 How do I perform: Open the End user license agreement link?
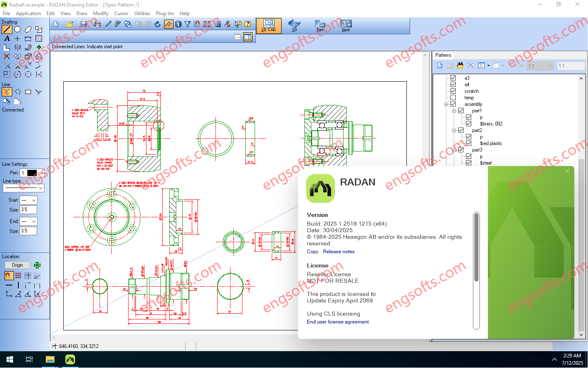pos(338,322)
